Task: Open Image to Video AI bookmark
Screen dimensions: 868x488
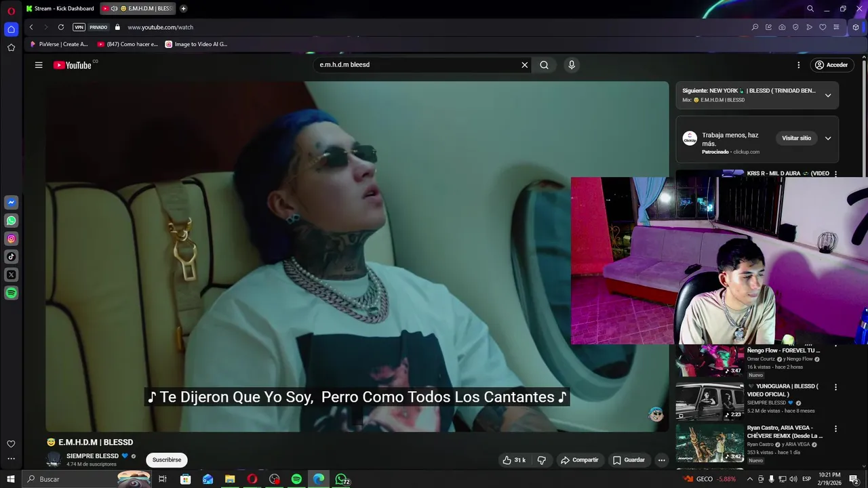Action: [197, 45]
